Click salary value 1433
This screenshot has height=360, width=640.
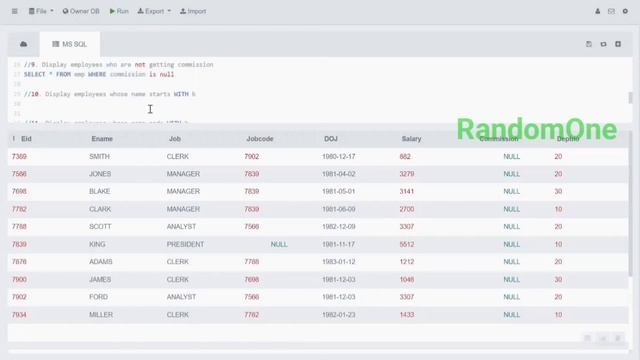coord(407,315)
